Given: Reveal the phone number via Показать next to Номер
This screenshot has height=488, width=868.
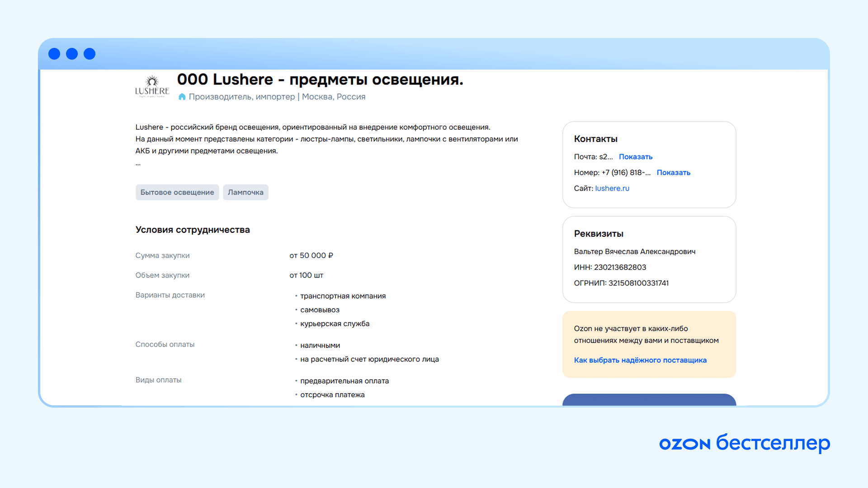Looking at the screenshot, I should coord(674,173).
